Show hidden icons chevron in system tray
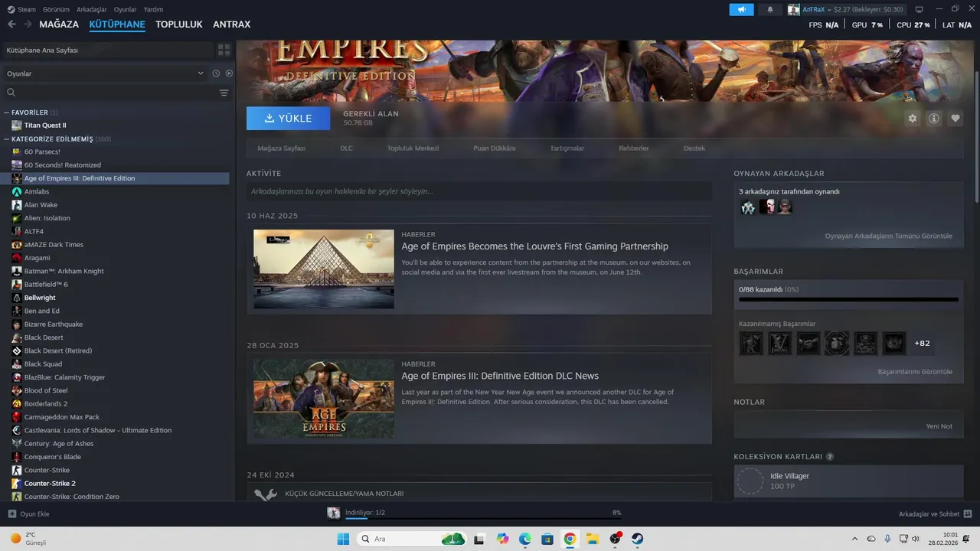 855,539
